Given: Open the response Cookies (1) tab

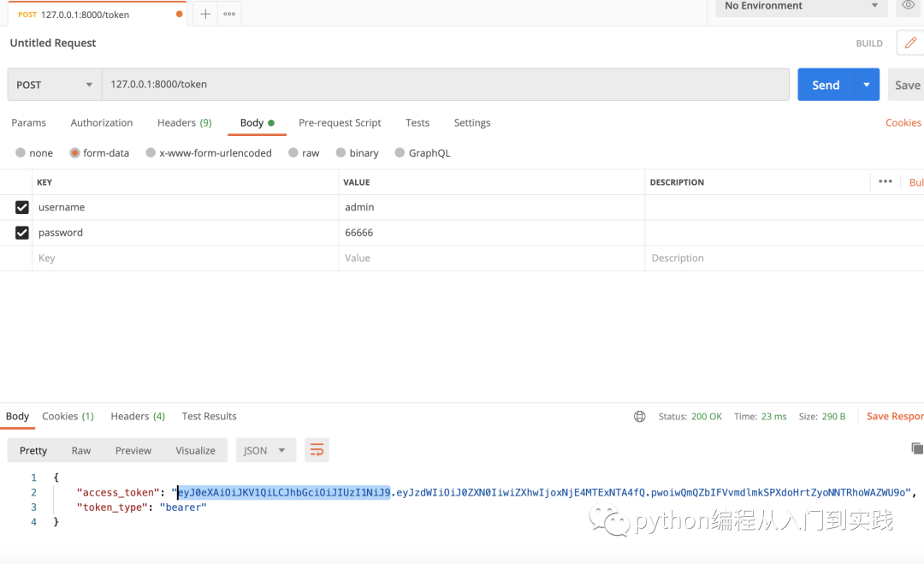Looking at the screenshot, I should (x=68, y=416).
